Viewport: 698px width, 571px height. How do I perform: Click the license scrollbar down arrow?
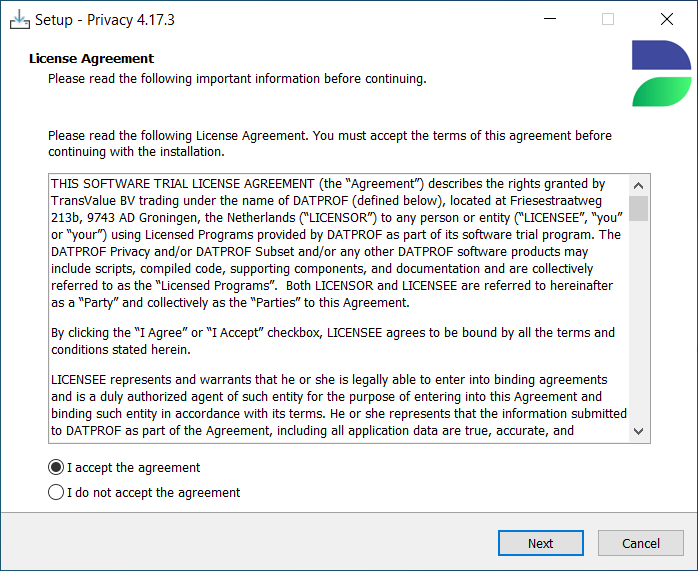click(x=638, y=431)
